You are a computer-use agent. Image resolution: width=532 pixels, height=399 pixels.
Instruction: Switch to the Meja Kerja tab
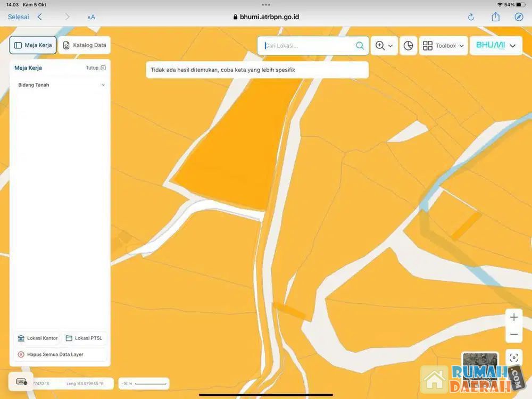tap(33, 45)
